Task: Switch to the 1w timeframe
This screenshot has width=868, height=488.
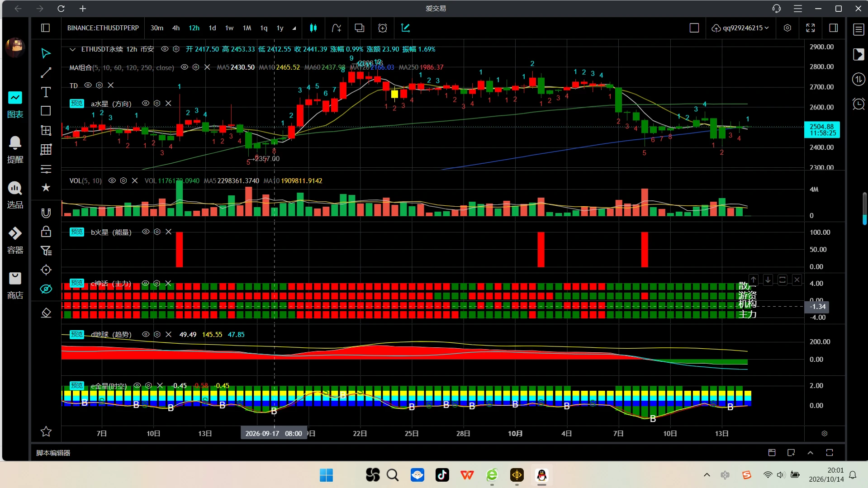Action: (x=229, y=28)
